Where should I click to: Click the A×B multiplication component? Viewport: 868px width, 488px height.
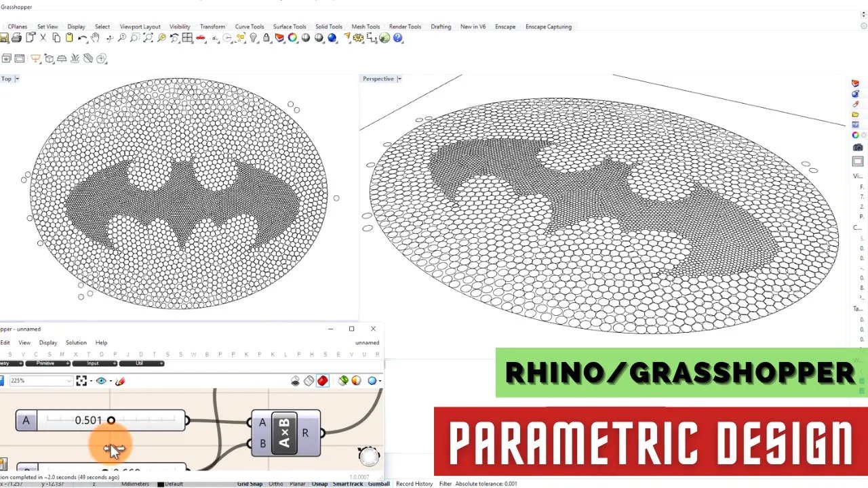click(x=285, y=433)
